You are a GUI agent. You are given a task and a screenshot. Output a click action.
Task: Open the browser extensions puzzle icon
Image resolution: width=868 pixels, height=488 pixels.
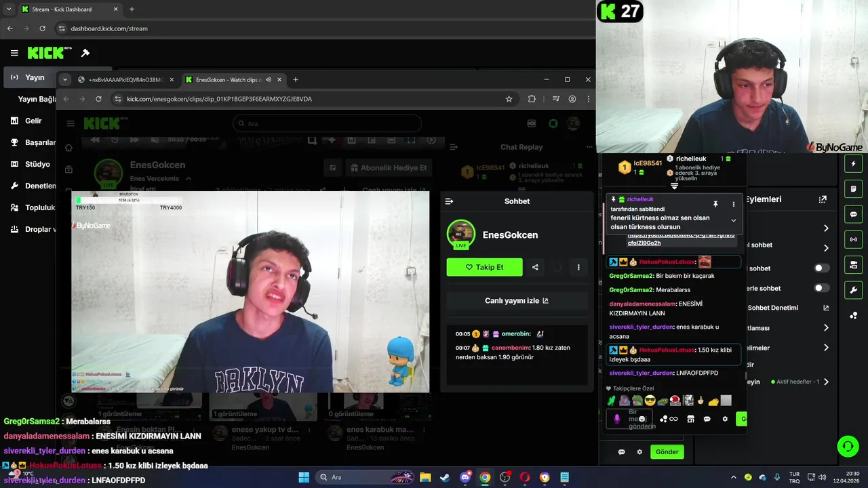coord(532,99)
